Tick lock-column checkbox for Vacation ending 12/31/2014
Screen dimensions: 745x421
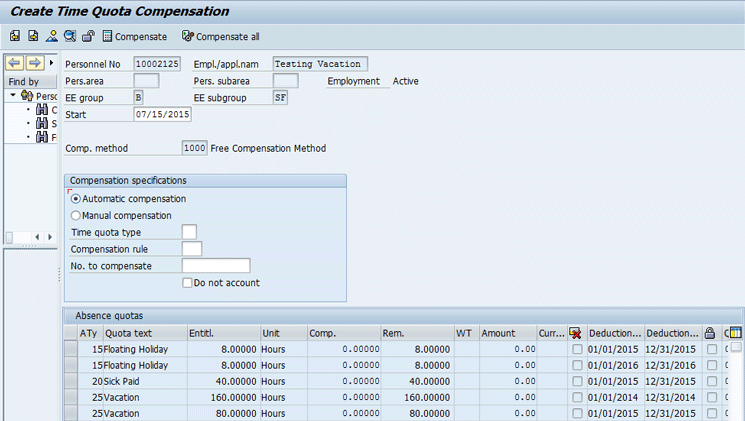click(712, 397)
